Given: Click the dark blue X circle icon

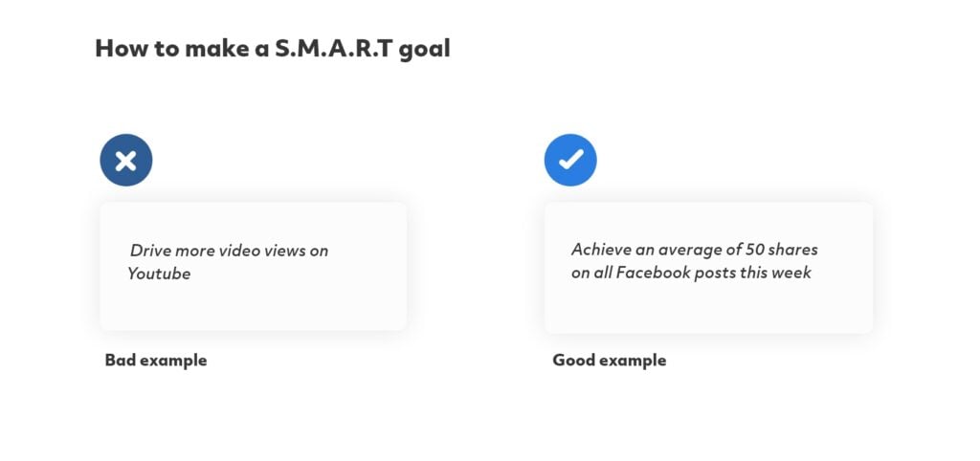Looking at the screenshot, I should click(126, 160).
